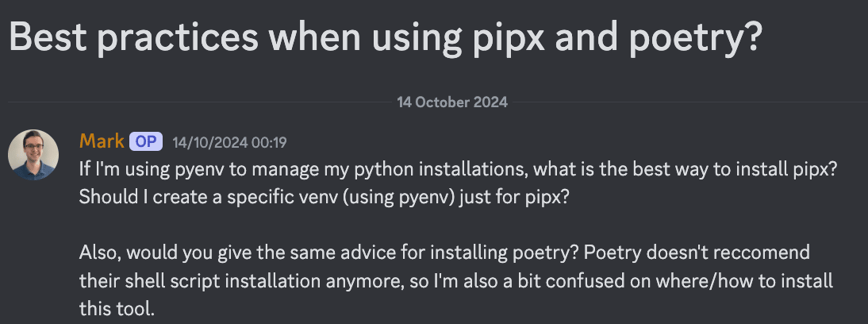Viewport: 868px width, 324px height.
Task: Open Mark's profile avatar picture
Action: click(x=33, y=155)
